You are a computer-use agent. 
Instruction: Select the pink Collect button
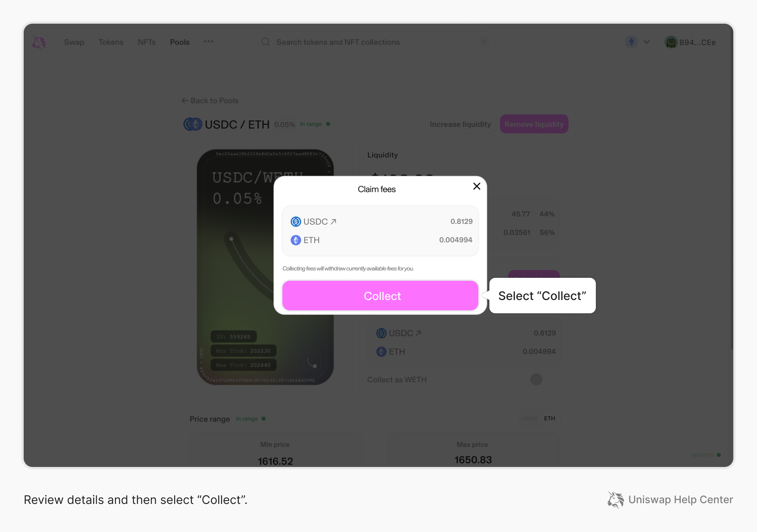click(x=380, y=296)
